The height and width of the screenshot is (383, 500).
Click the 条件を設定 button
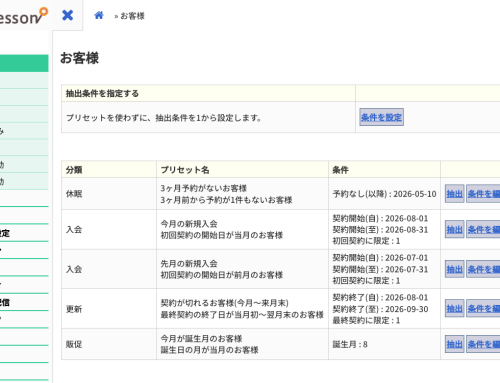coord(381,117)
